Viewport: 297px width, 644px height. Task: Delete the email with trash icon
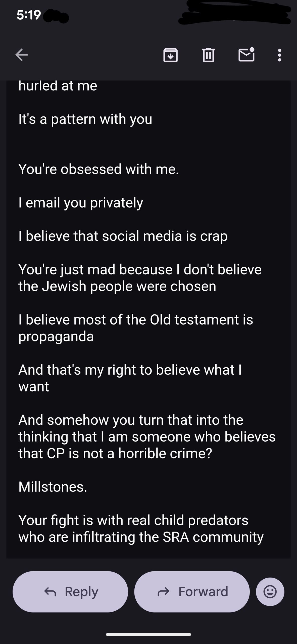point(208,55)
